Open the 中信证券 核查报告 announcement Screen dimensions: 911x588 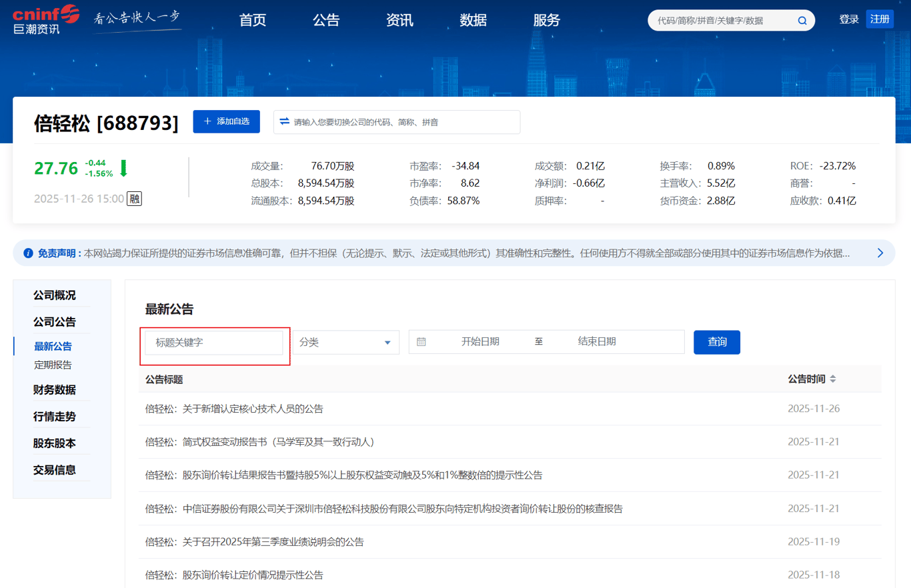point(384,509)
